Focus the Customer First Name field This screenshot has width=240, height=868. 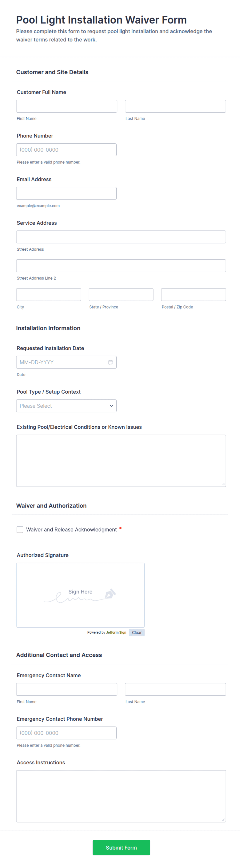(x=67, y=106)
